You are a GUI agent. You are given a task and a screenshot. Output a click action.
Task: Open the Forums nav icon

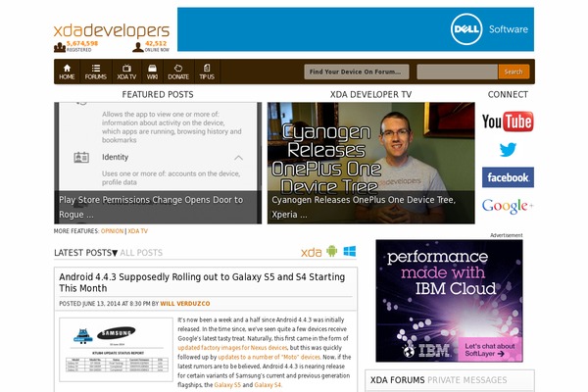pyautogui.click(x=96, y=72)
